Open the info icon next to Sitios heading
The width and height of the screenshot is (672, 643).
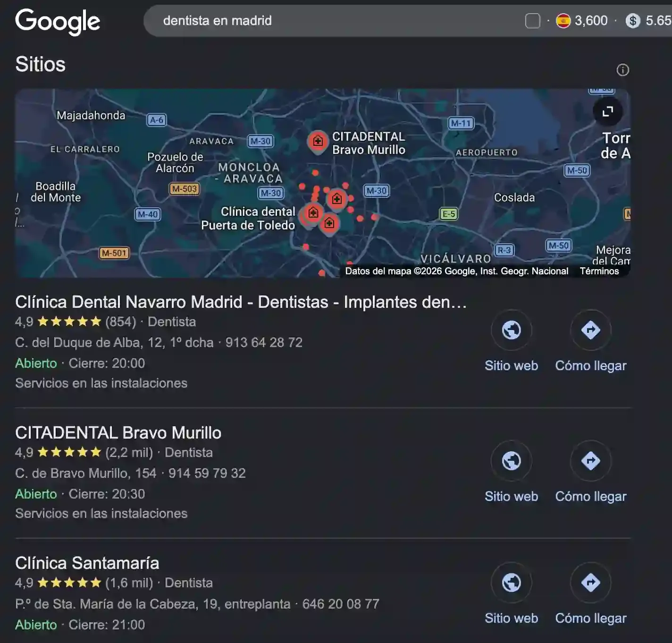[x=623, y=69]
